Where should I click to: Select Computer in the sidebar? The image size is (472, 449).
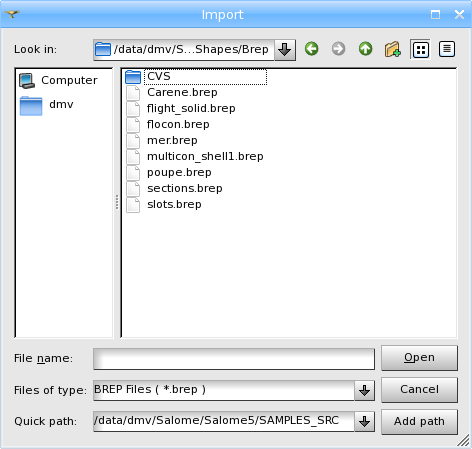(58, 80)
